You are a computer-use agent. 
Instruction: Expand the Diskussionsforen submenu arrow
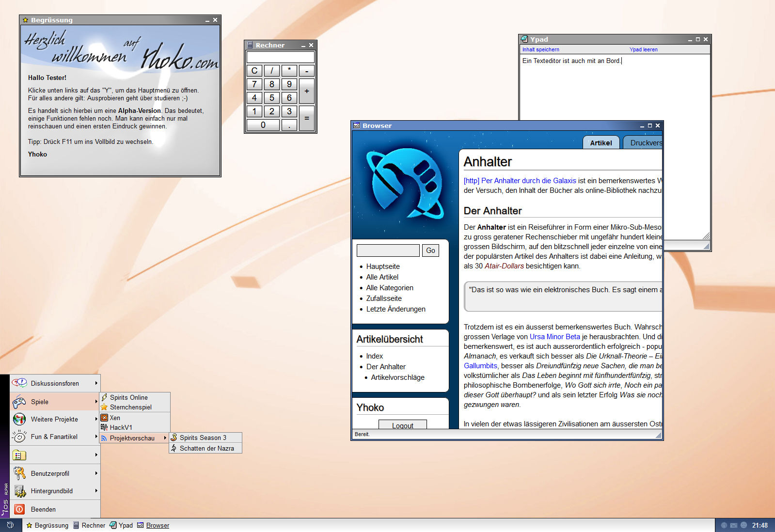[96, 383]
